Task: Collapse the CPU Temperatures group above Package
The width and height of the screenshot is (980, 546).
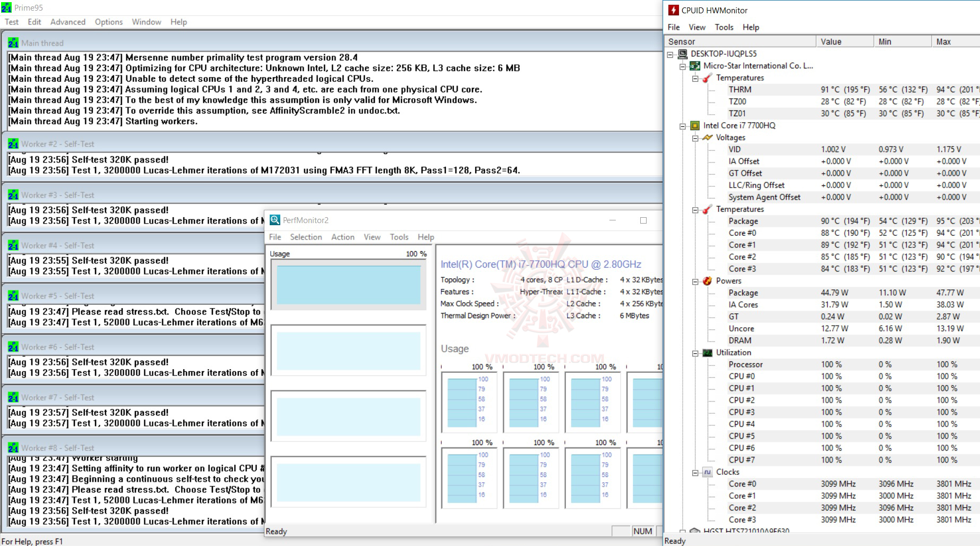Action: [x=695, y=210]
